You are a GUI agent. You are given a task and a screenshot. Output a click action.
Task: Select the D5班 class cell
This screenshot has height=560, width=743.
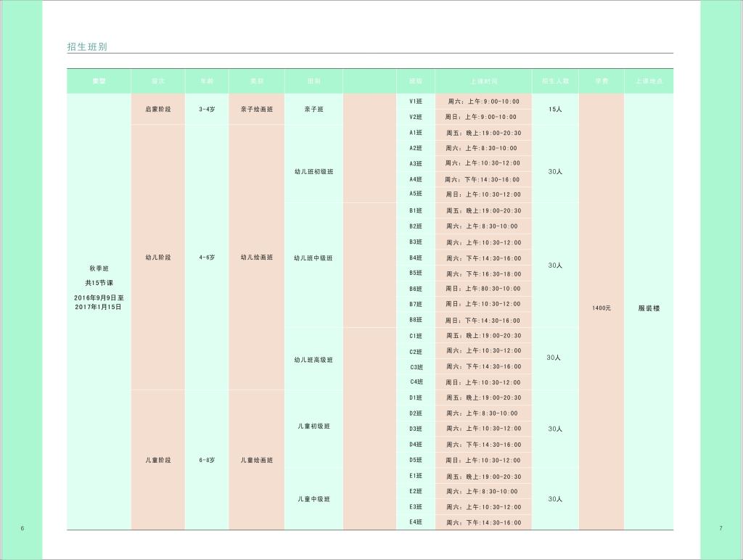point(416,460)
